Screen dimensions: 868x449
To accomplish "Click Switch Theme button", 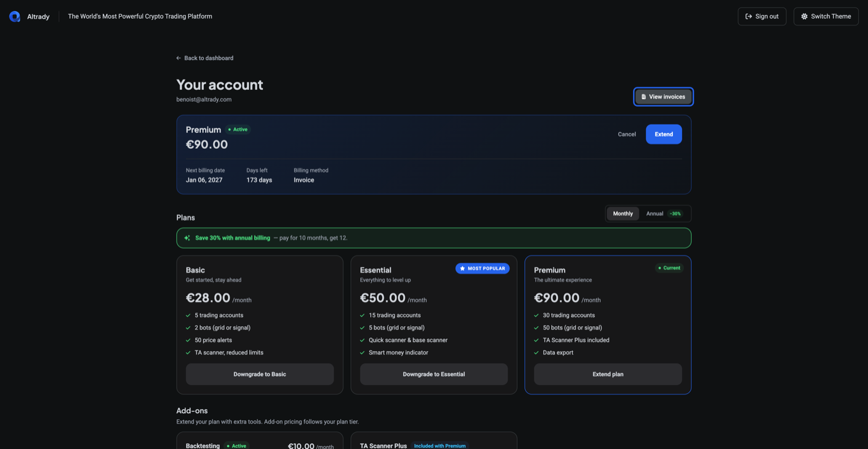I will (826, 17).
